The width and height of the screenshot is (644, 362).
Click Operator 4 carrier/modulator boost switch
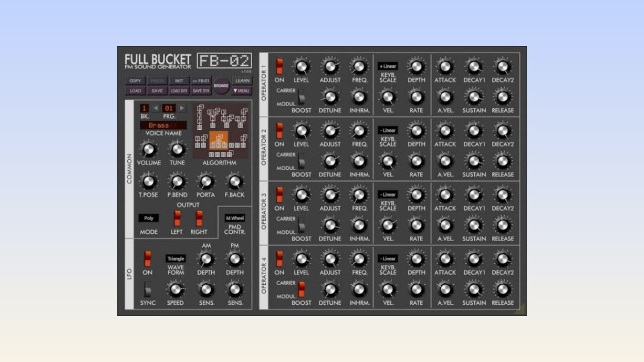(301, 289)
